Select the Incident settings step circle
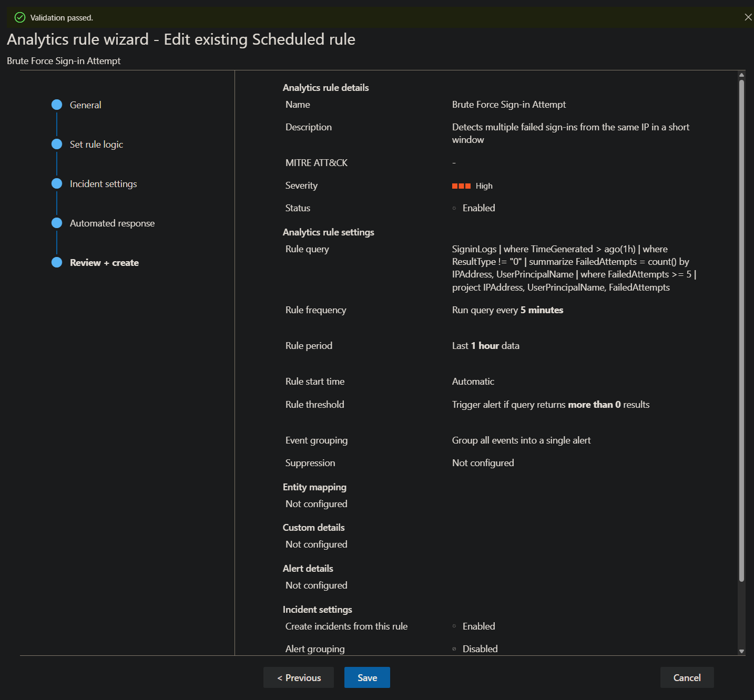The width and height of the screenshot is (754, 700). click(x=57, y=183)
